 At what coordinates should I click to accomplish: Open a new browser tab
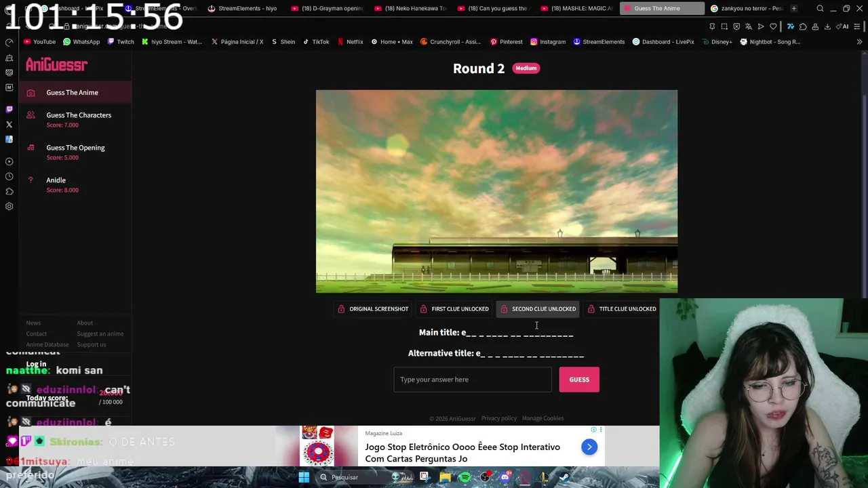click(794, 8)
